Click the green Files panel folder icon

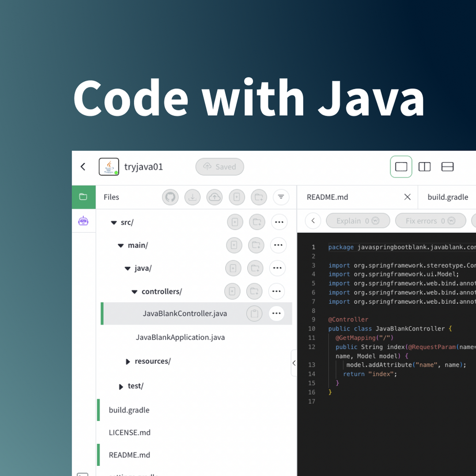tap(83, 197)
